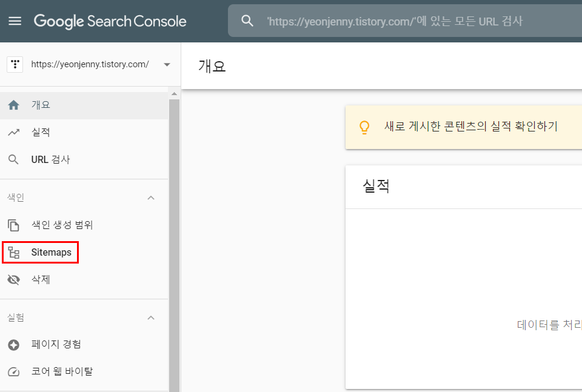Click the 색인 section header label
Screen dimensions: 582x392
16,198
